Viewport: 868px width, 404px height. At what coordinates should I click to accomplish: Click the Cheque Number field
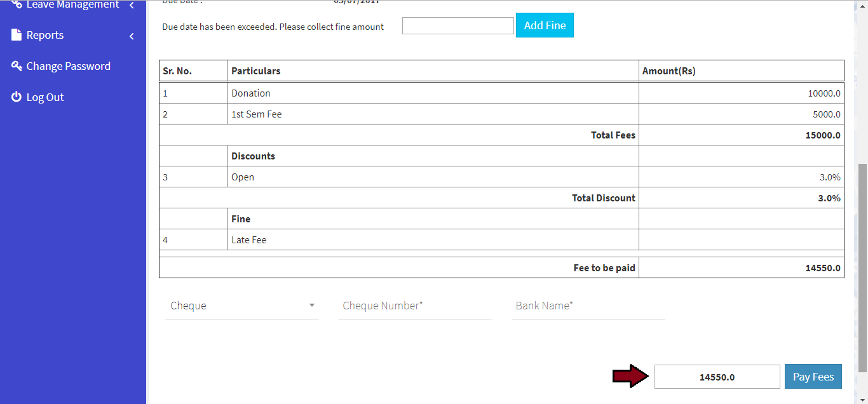[415, 306]
